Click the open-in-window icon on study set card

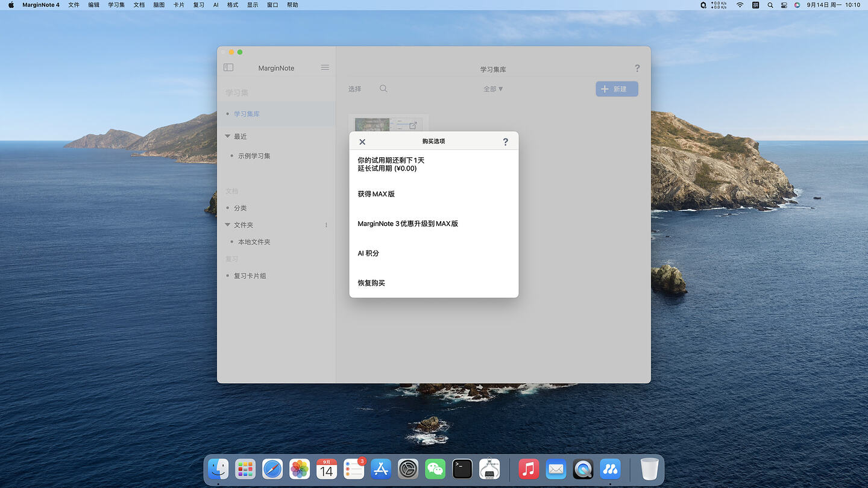tap(413, 125)
